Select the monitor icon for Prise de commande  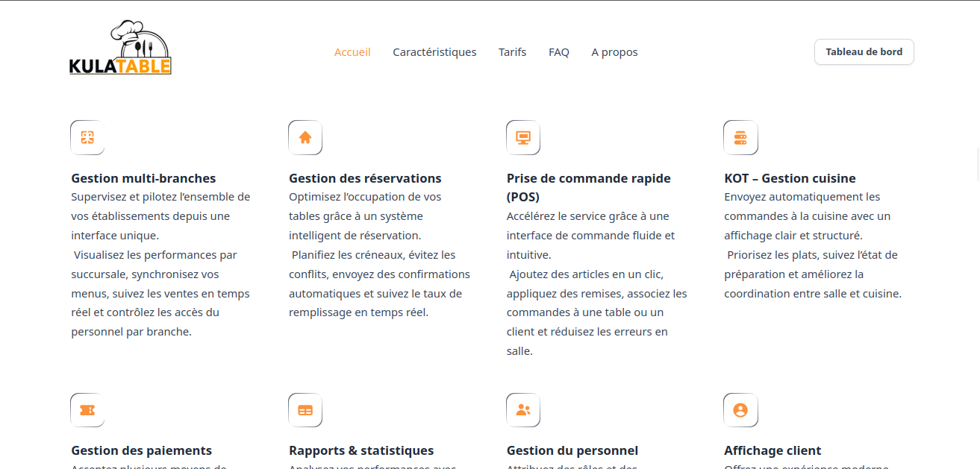coord(523,137)
